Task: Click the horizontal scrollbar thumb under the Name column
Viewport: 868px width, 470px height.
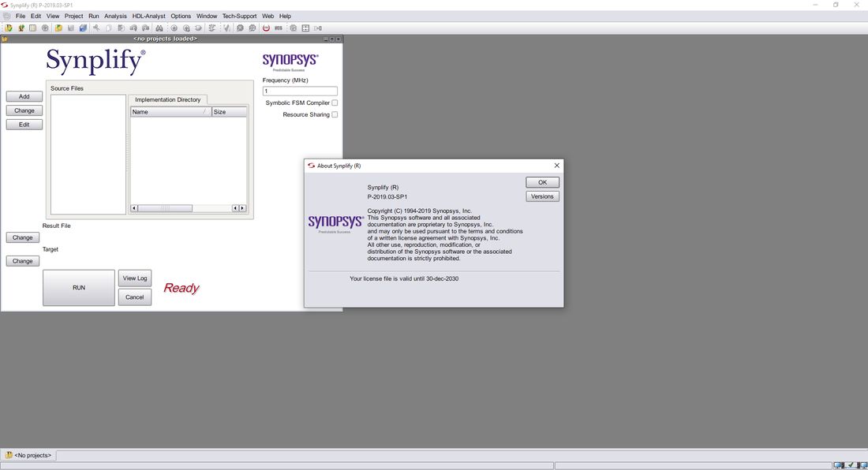Action: [x=165, y=208]
